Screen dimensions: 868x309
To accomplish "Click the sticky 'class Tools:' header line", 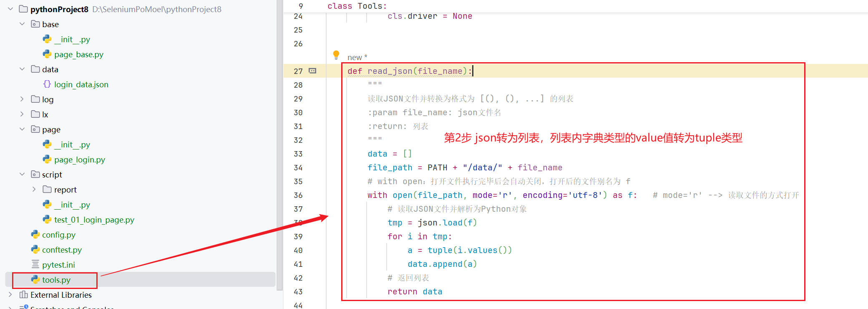I will pyautogui.click(x=357, y=6).
